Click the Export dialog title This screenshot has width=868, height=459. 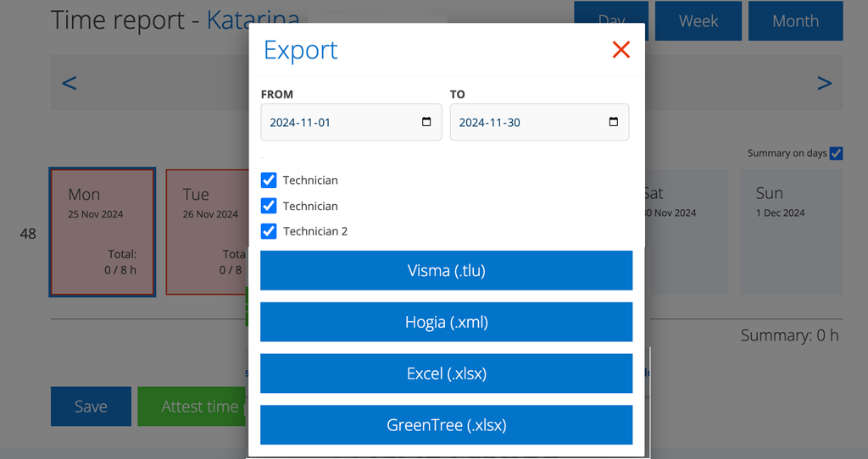[x=301, y=50]
